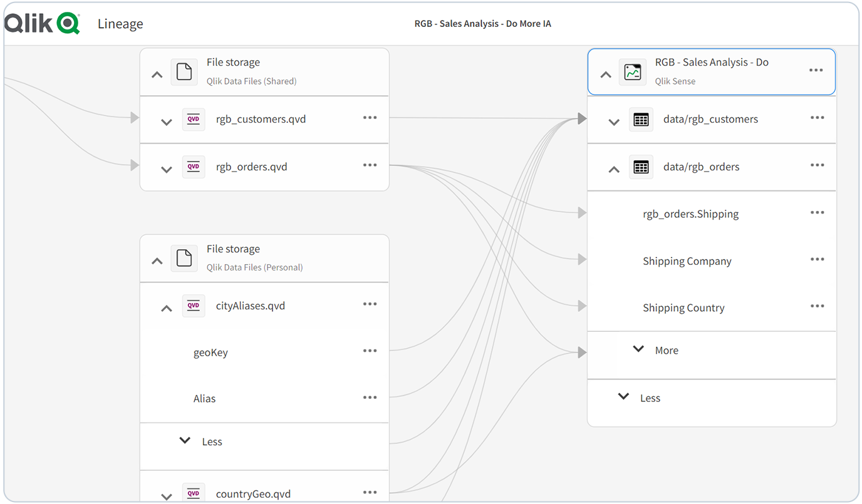The width and height of the screenshot is (862, 504).
Task: Click the QVD icon for rgb_customers.qvd
Action: pos(193,119)
